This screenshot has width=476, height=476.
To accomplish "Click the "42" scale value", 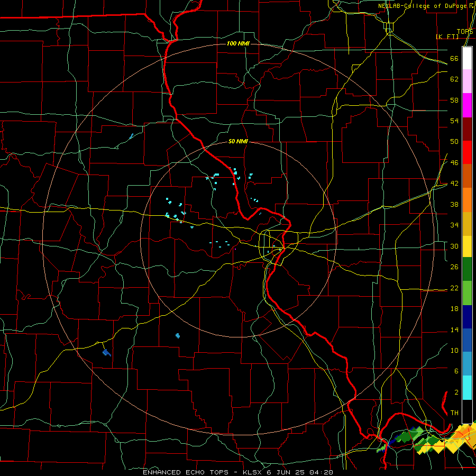I will (454, 184).
